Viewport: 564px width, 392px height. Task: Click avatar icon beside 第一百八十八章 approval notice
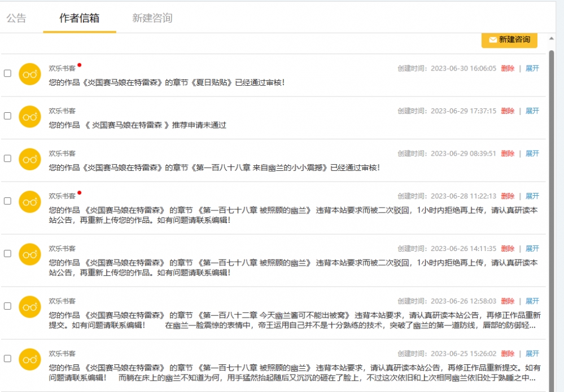(x=29, y=158)
